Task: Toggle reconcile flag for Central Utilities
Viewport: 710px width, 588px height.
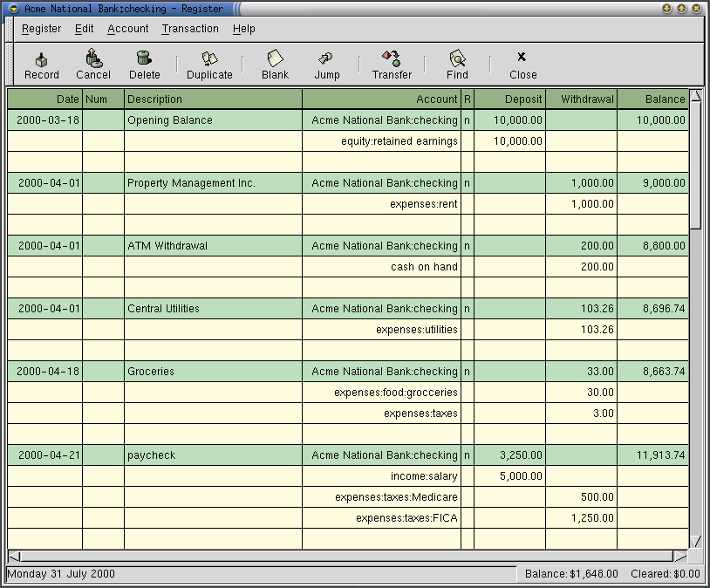Action: coord(468,309)
